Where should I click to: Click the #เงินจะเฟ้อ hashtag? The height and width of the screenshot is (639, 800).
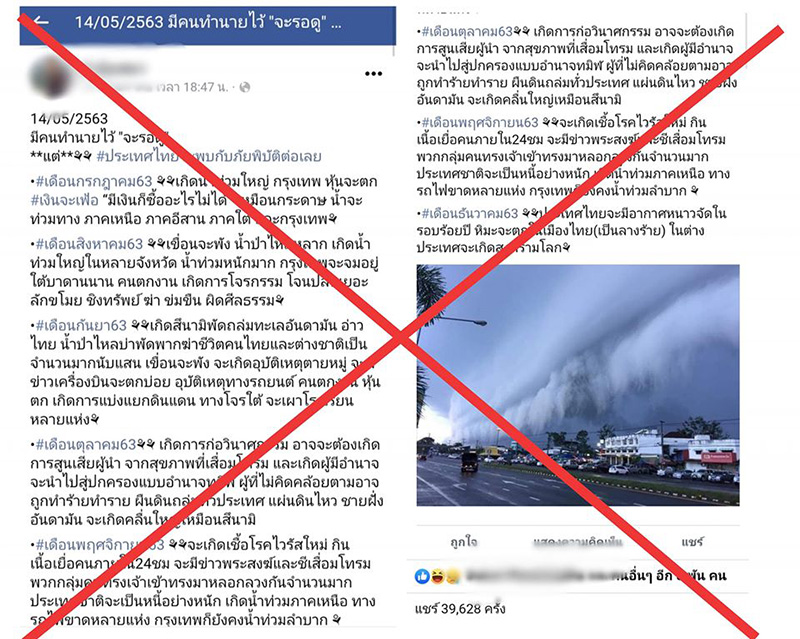click(64, 200)
